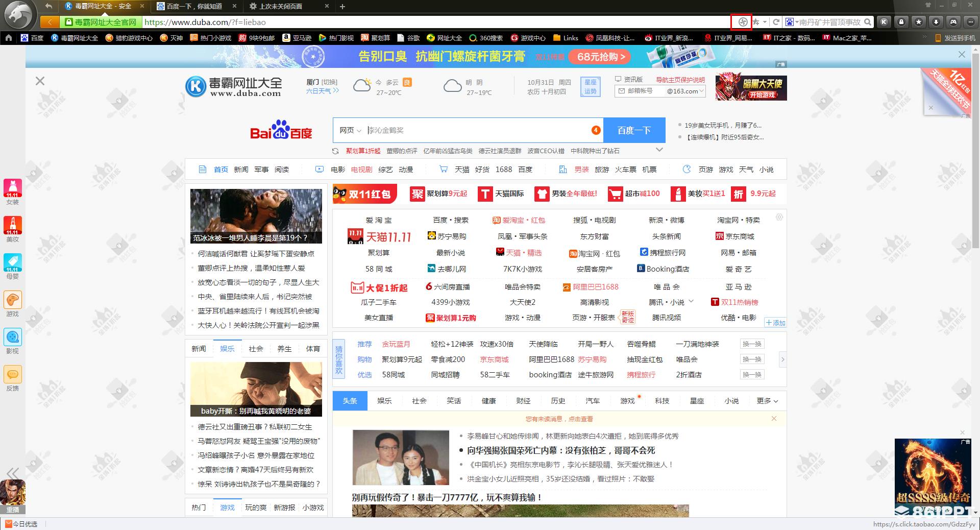This screenshot has height=530, width=980.
Task: Click the 切换 city switch link
Action: coord(329,82)
